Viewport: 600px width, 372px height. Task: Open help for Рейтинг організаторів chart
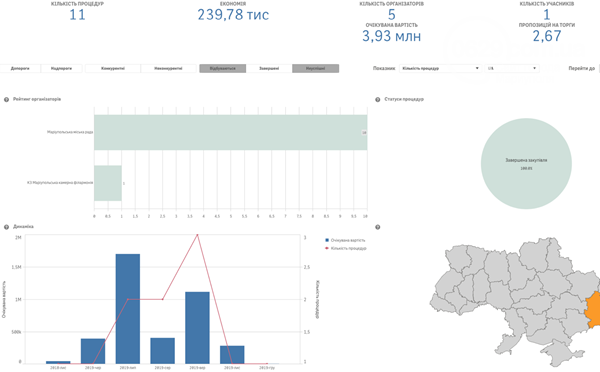tap(6, 100)
